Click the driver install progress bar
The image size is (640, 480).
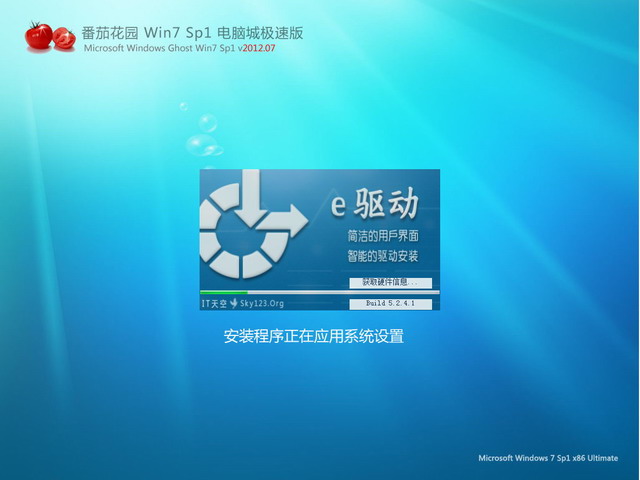pos(320,292)
